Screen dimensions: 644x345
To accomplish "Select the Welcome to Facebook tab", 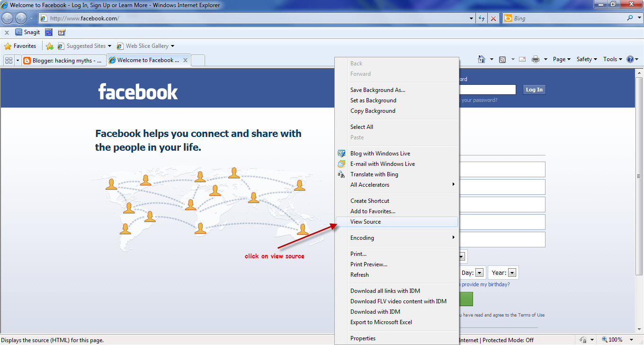I will click(x=144, y=60).
